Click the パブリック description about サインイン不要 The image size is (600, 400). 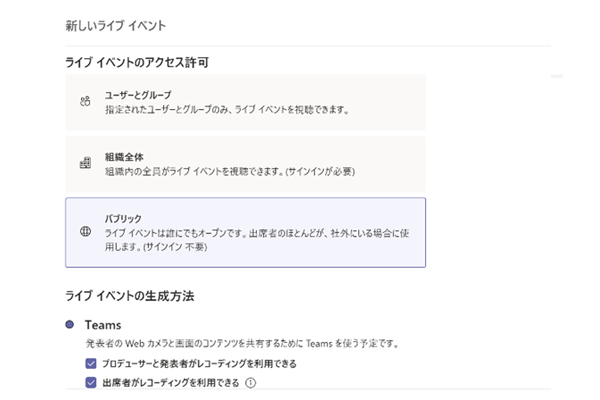(x=257, y=240)
